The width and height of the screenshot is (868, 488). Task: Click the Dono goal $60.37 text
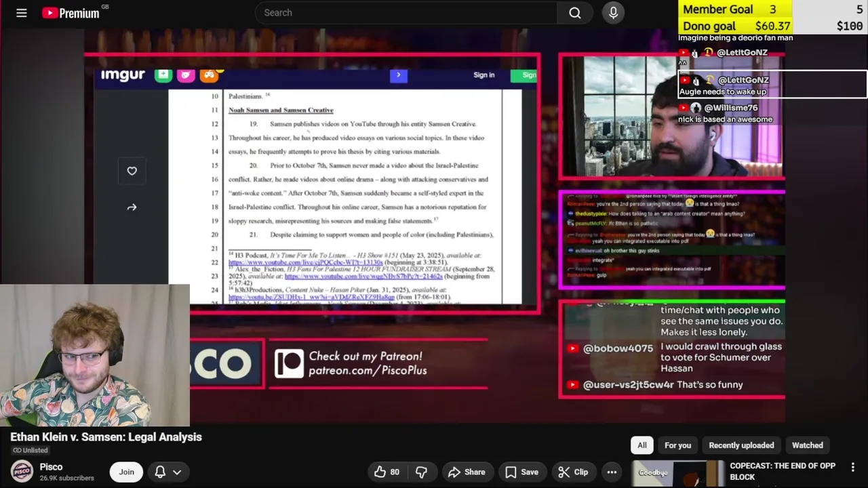pos(736,26)
